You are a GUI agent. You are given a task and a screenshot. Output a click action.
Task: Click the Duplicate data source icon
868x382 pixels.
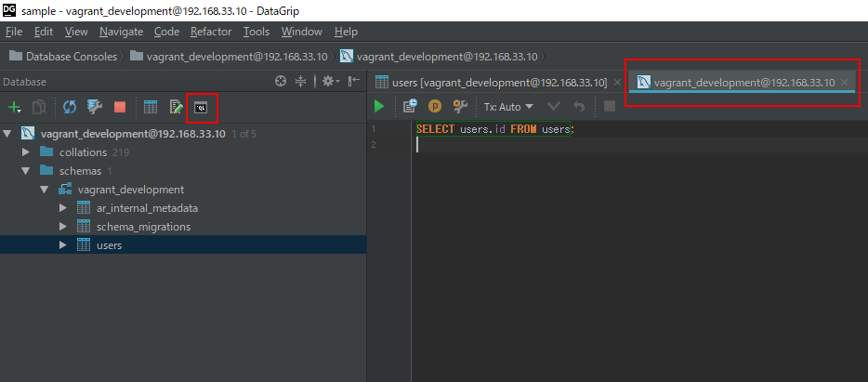(39, 107)
